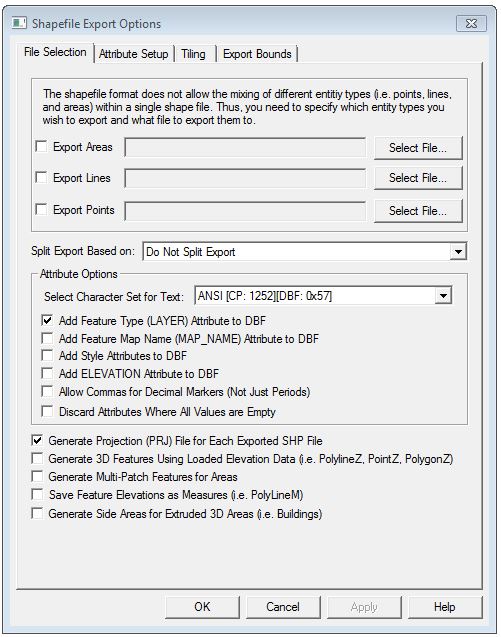Enable the Export Lines checkbox
The height and width of the screenshot is (637, 501).
[41, 177]
